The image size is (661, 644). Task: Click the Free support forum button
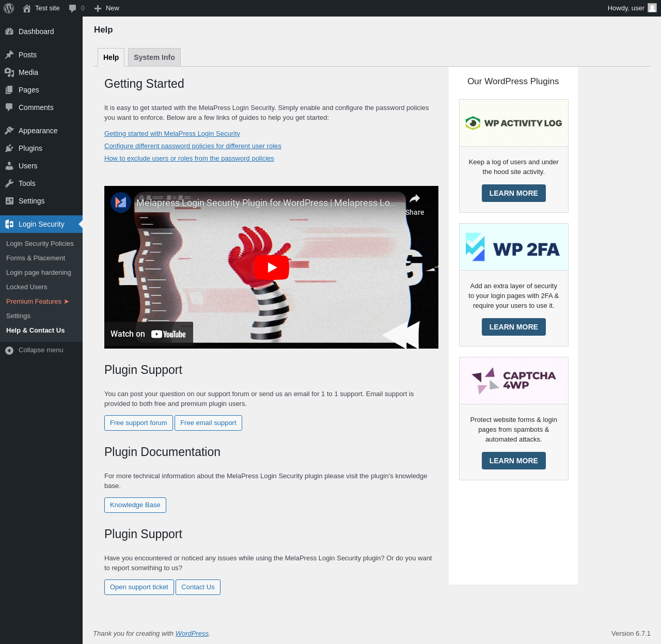[x=138, y=423]
